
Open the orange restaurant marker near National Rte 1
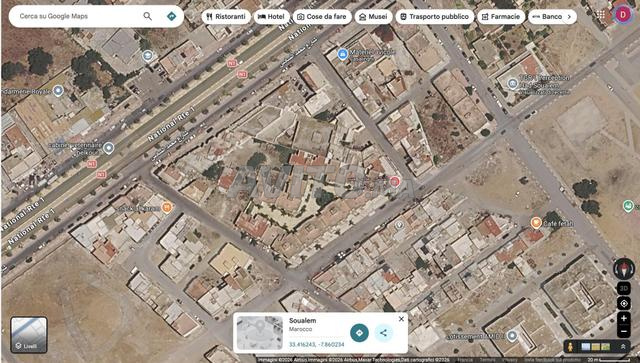167,207
